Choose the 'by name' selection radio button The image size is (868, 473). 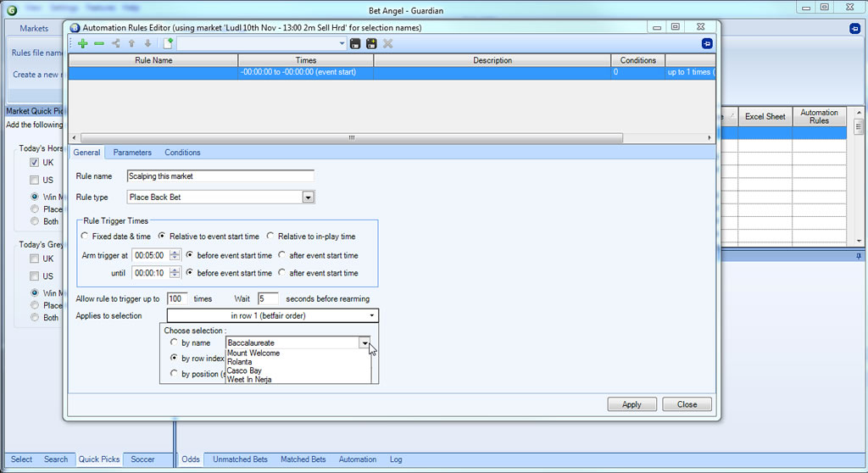175,342
